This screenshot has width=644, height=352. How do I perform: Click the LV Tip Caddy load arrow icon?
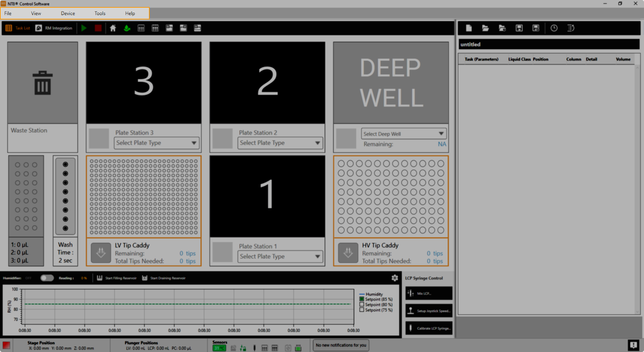[x=101, y=253]
